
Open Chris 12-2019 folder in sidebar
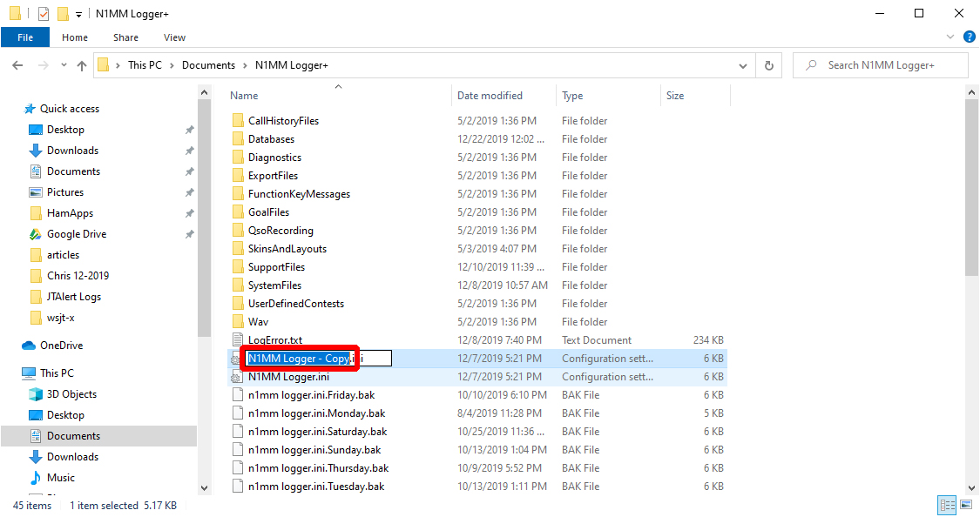[78, 276]
